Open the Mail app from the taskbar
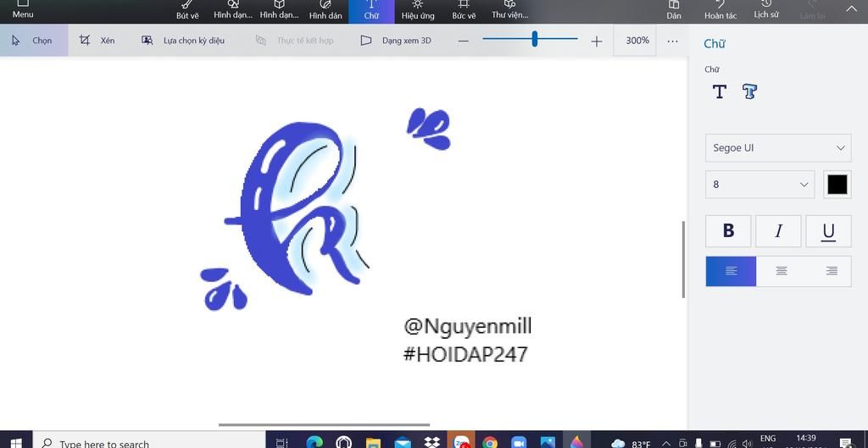Screen dimensions: 868x448 point(403,442)
